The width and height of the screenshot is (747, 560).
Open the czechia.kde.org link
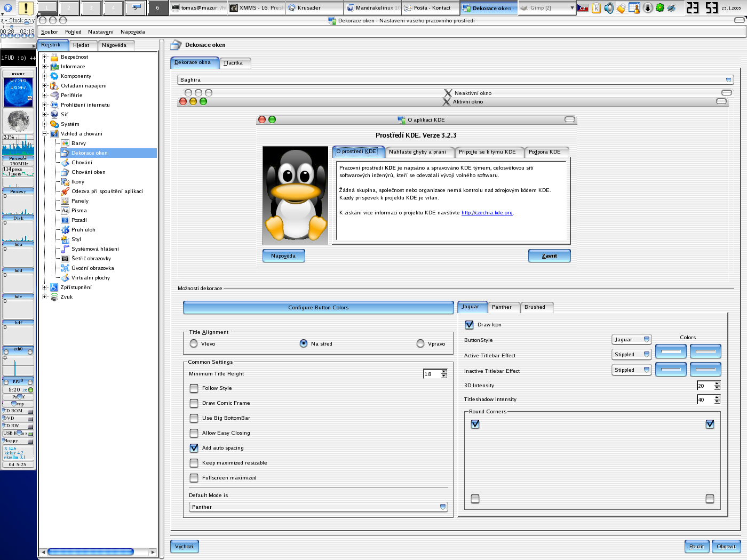(487, 213)
